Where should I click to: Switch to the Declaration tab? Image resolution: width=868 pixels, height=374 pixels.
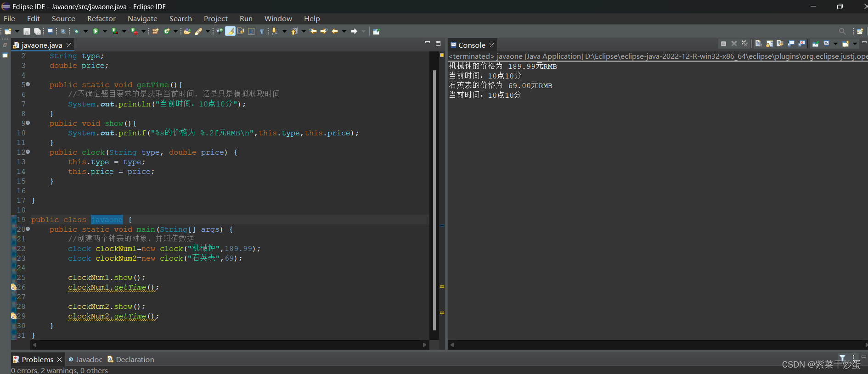click(x=131, y=359)
